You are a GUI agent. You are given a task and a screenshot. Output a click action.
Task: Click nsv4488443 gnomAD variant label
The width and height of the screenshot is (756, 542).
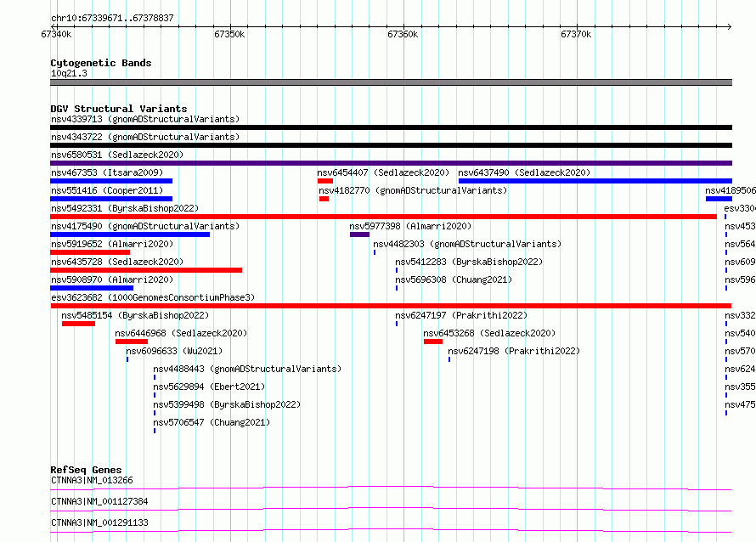[247, 369]
